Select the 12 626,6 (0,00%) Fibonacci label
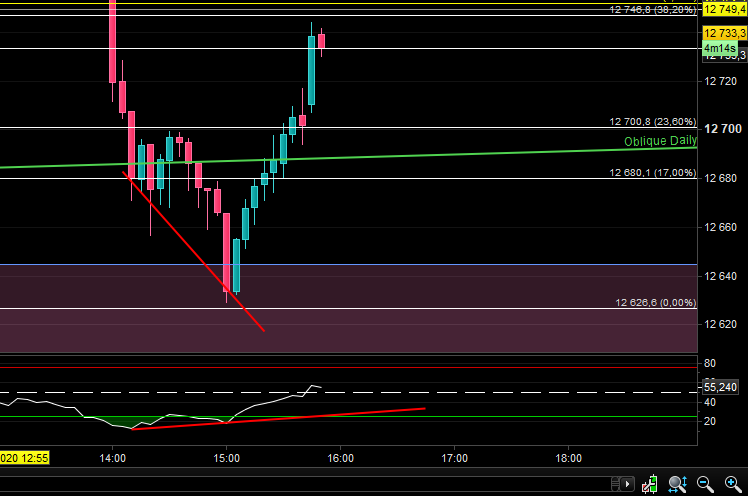The image size is (748, 496). point(655,302)
